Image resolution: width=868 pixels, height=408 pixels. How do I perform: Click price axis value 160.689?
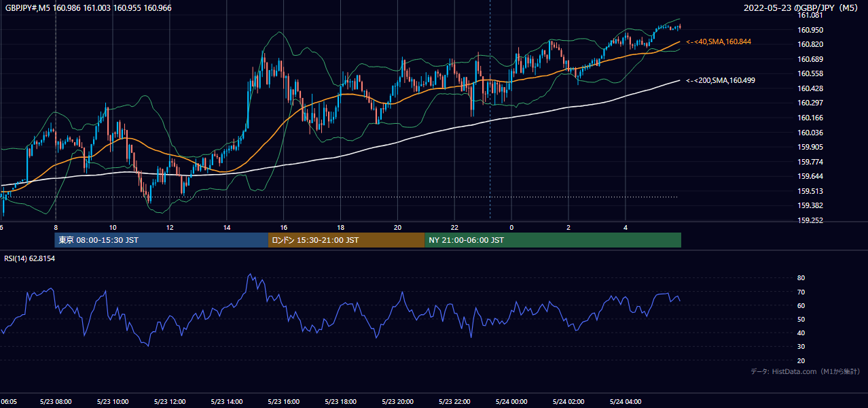point(810,59)
